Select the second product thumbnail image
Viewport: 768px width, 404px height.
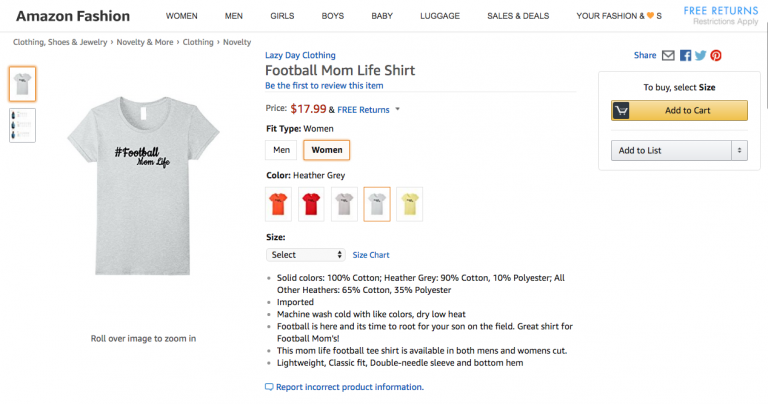[x=22, y=125]
